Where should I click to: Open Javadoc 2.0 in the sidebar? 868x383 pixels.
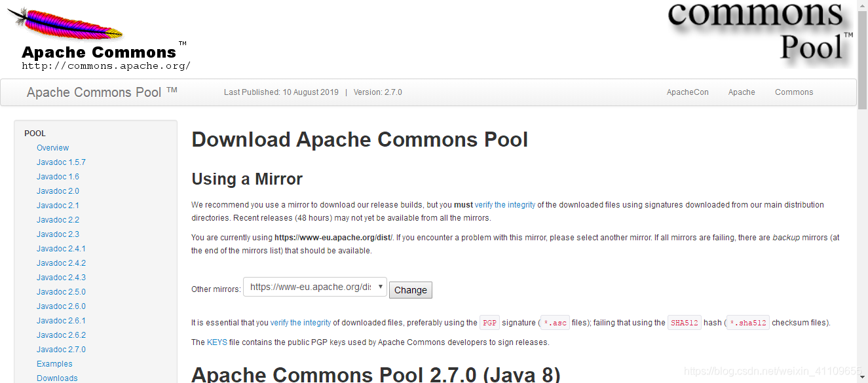tap(58, 191)
